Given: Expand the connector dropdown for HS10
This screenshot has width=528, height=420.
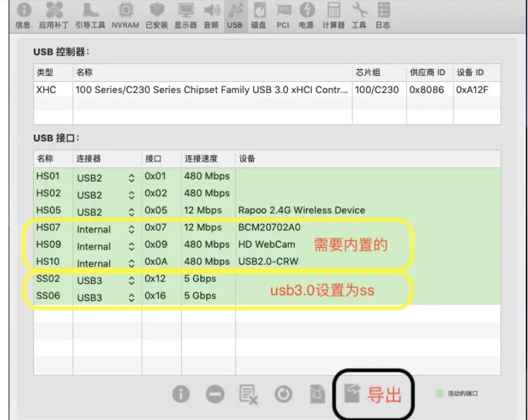Looking at the screenshot, I should (131, 263).
